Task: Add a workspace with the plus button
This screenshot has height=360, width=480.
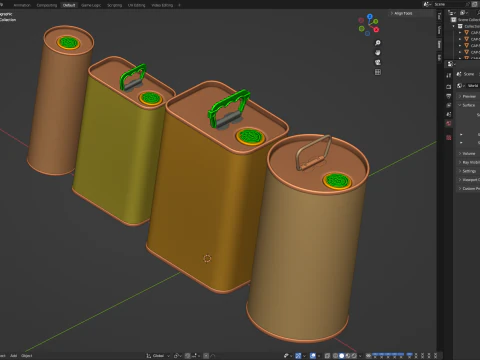Action: point(179,5)
